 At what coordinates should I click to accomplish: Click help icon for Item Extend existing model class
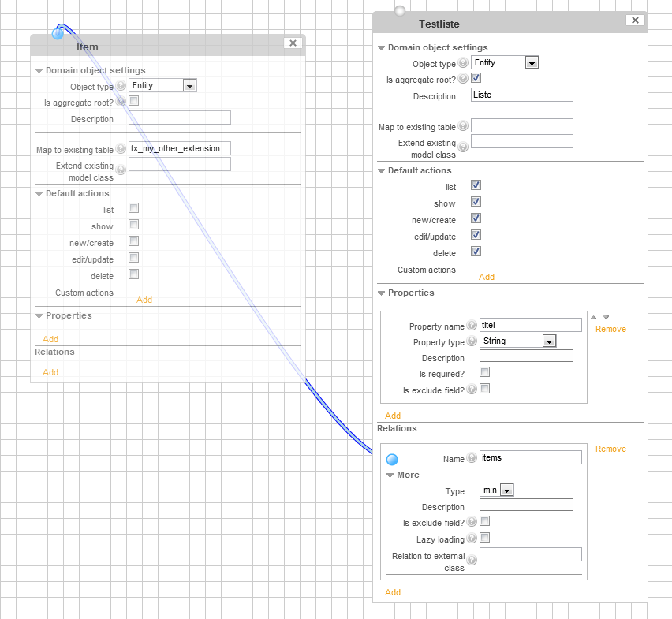[121, 170]
